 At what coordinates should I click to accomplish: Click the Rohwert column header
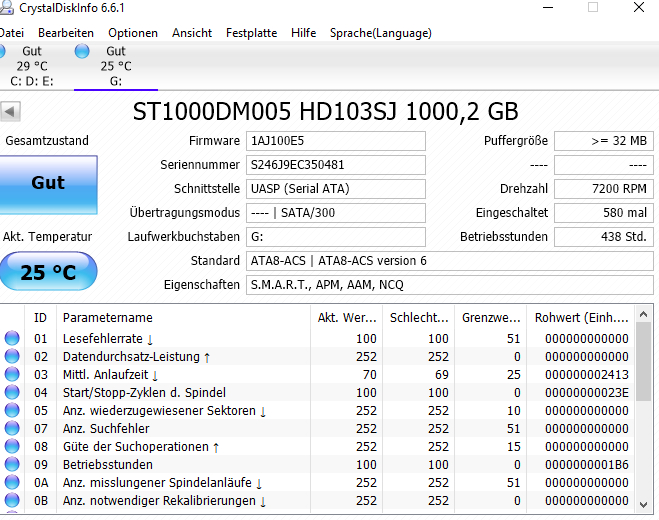point(581,318)
